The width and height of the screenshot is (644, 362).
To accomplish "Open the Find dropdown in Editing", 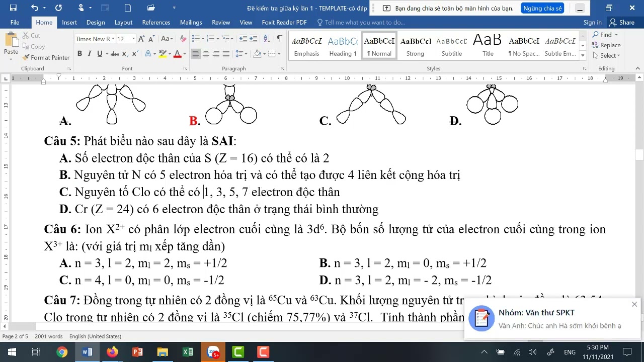I will [x=617, y=35].
